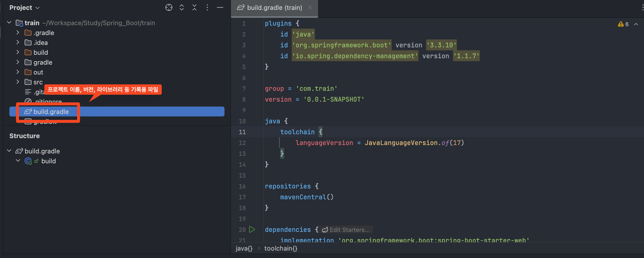644x258 pixels.
Task: Collapse build.gradle node in Structure panel
Action: (9, 151)
